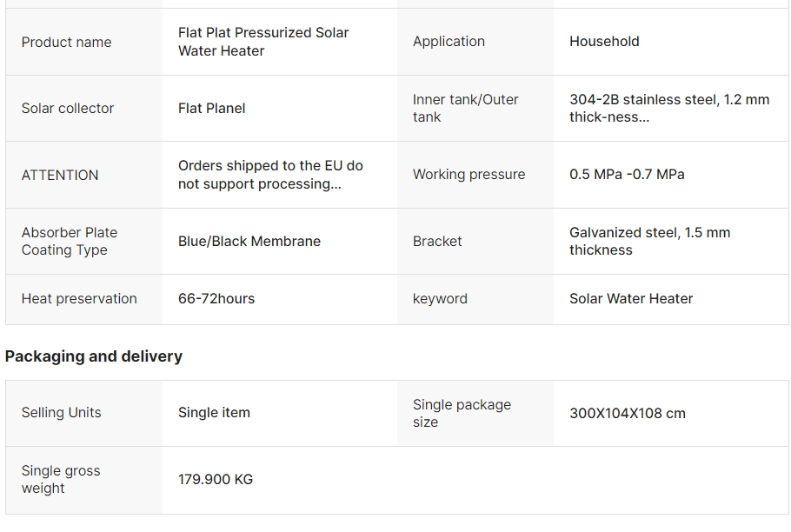Click the "Inner tank/Outer tank" label
The height and width of the screenshot is (532, 791).
pyautogui.click(x=465, y=108)
